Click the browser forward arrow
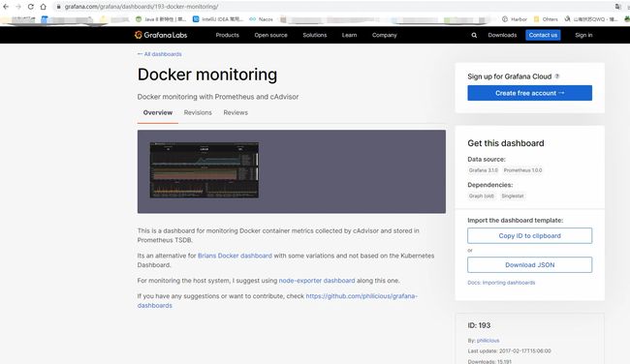Screen dimensions: 630x364 (18, 7)
